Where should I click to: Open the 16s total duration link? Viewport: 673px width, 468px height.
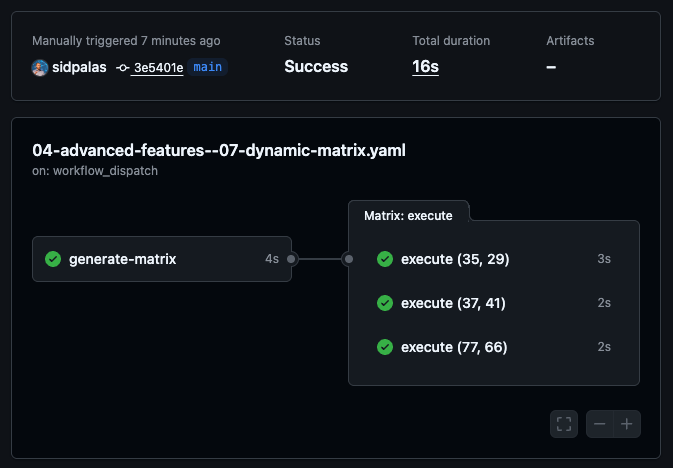pos(425,67)
